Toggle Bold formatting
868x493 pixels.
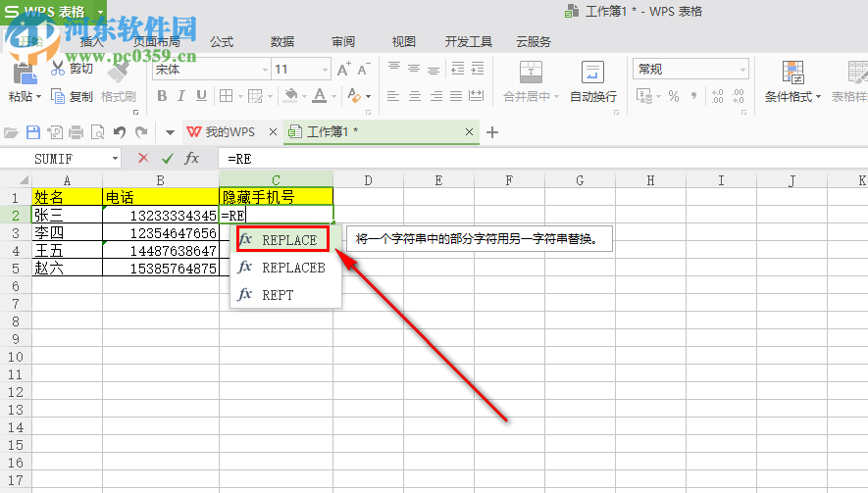162,96
